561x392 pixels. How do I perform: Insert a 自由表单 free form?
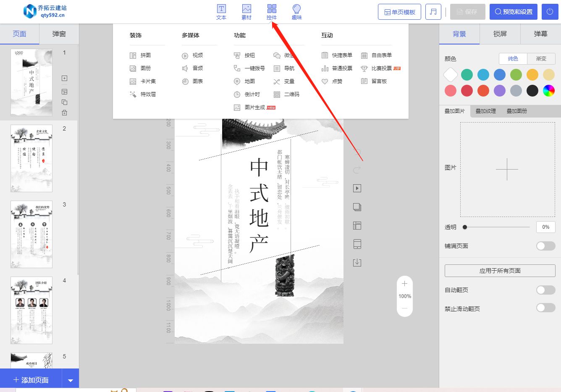click(x=376, y=55)
